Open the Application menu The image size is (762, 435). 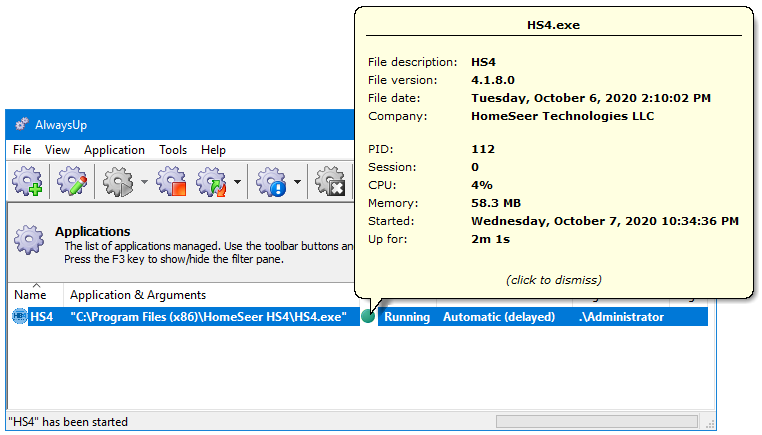tap(114, 150)
